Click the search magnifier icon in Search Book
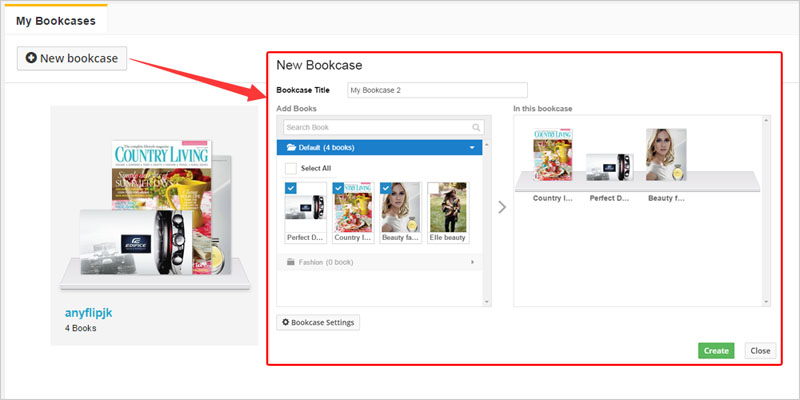The height and width of the screenshot is (400, 800). (476, 128)
